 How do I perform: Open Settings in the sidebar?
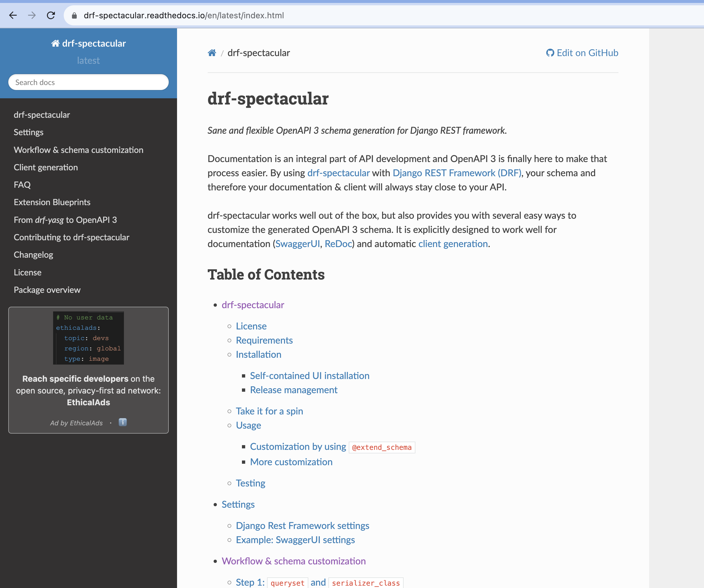29,133
